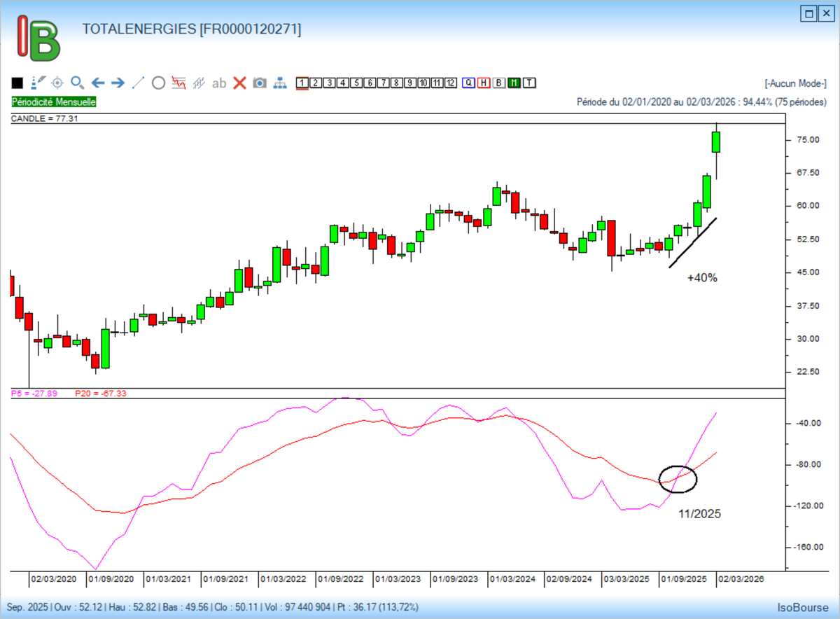Click the IsoBourse status bar label
Image resolution: width=840 pixels, height=619 pixels.
point(803,606)
